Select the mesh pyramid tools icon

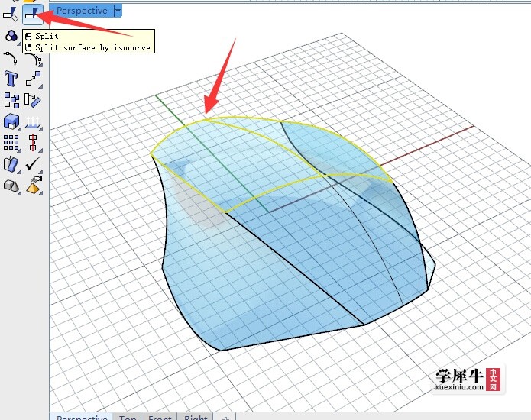click(34, 185)
